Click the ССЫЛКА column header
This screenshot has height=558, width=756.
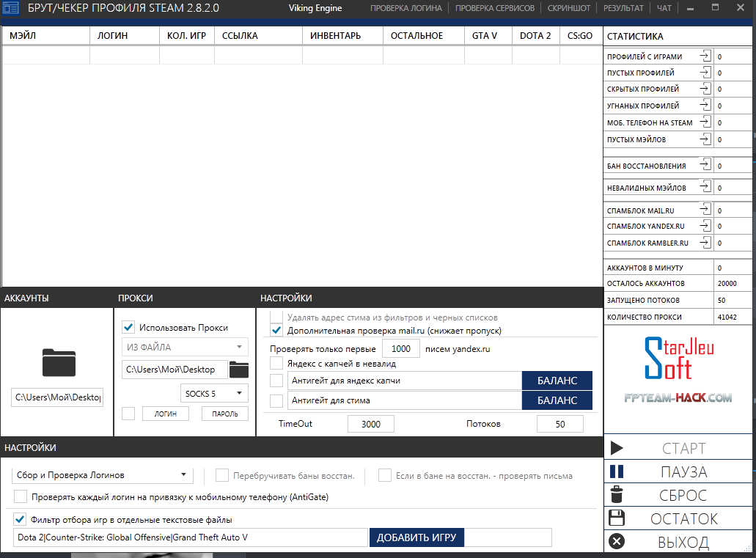[x=258, y=36]
